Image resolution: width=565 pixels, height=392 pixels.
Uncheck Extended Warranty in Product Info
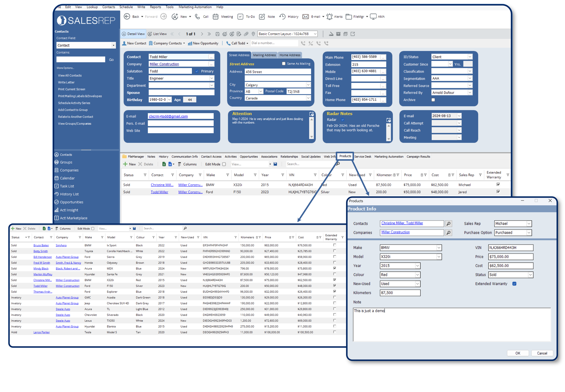(514, 284)
